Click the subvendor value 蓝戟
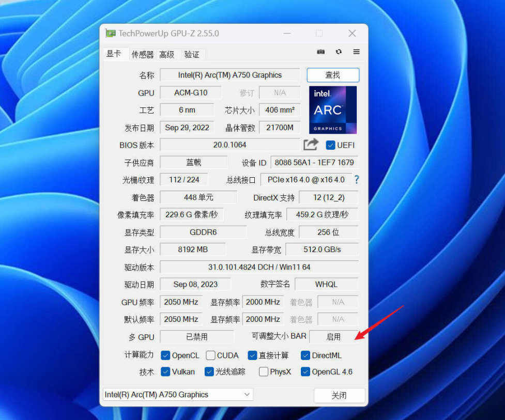Image resolution: width=505 pixels, height=420 pixels. click(193, 162)
